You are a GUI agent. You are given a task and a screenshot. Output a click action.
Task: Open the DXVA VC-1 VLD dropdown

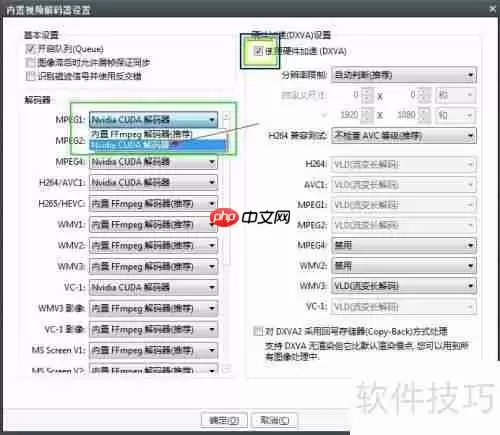(404, 306)
